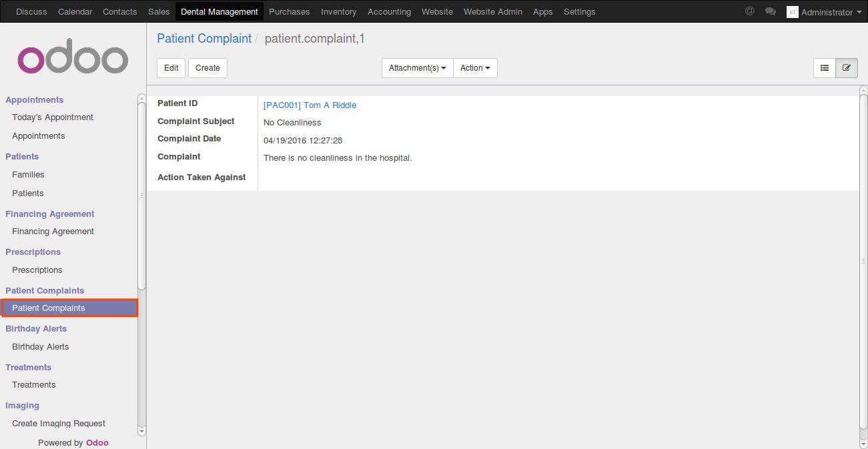Viewport: 868px width, 449px height.
Task: Open the @ mentions inbox icon
Action: click(749, 11)
